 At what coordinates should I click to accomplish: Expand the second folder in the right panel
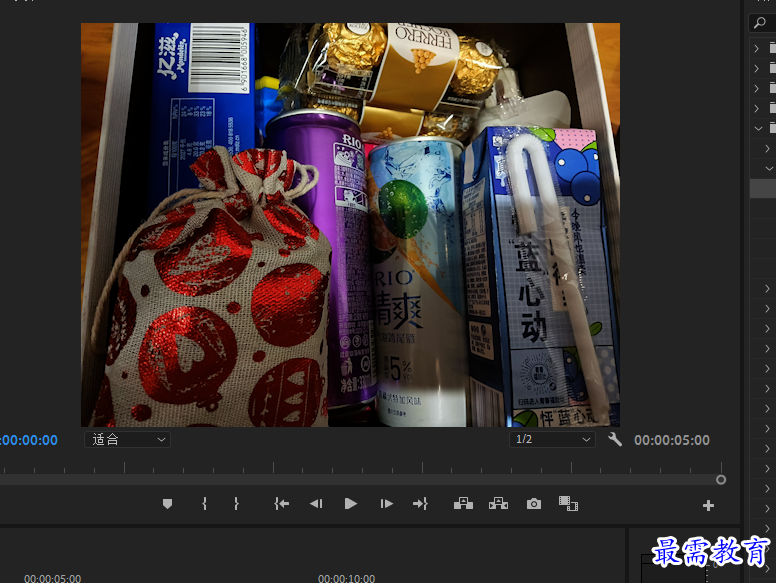[x=756, y=68]
